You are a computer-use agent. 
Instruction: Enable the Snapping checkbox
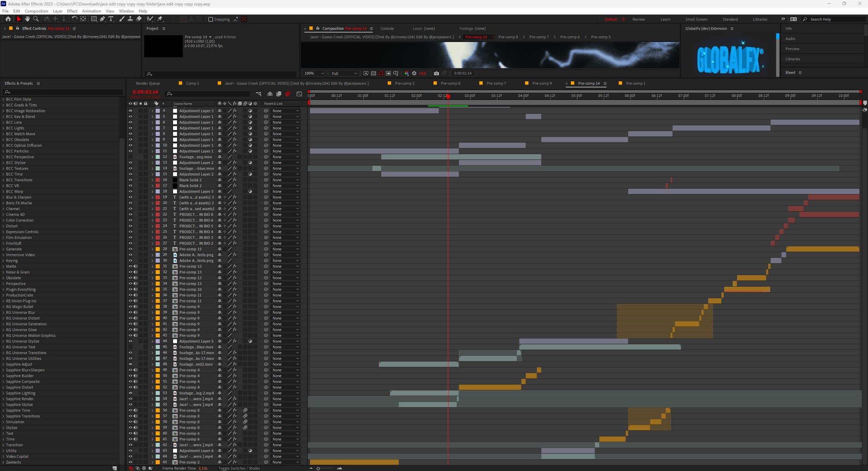[x=211, y=19]
